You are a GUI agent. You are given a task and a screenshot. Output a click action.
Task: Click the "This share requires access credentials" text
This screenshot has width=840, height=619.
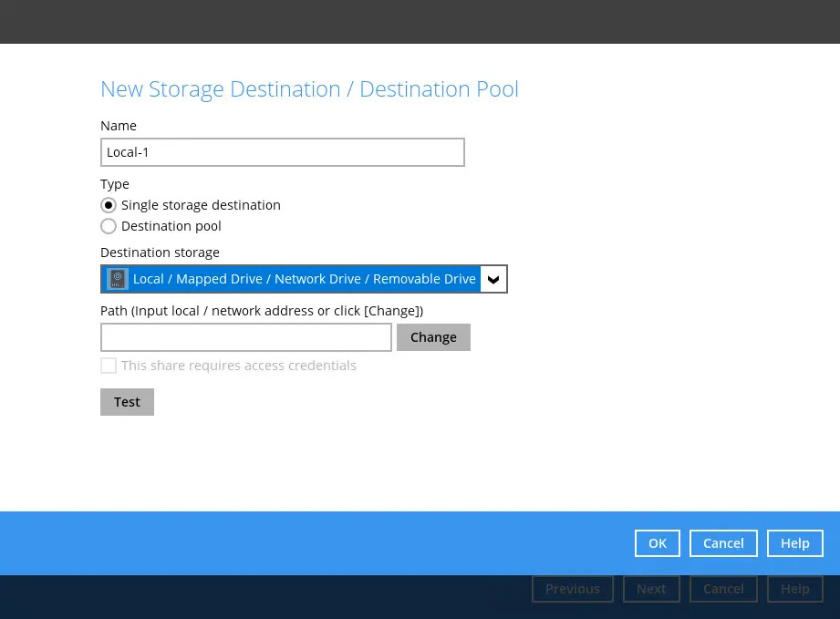coord(239,366)
